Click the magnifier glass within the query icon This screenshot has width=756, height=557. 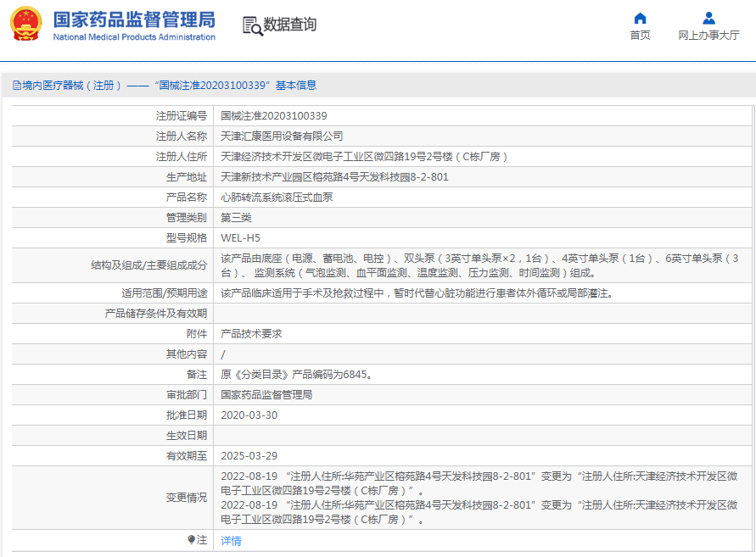click(256, 31)
